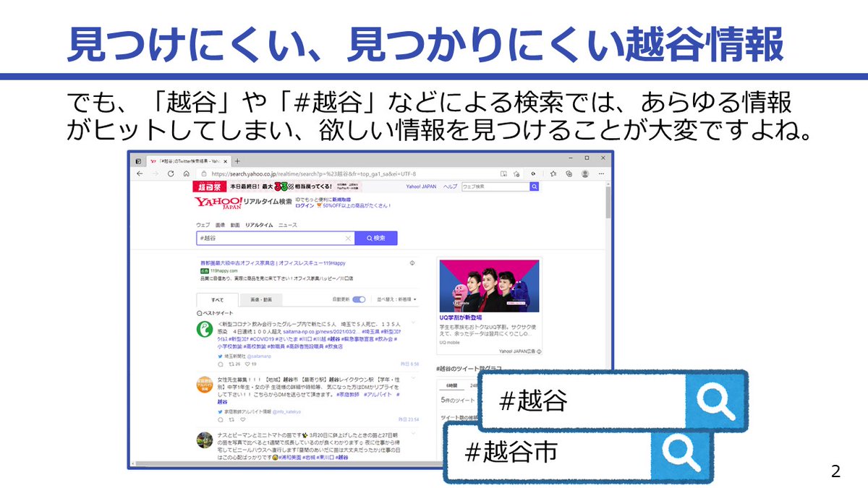Click the #浦和美園 hashtag link
Screen dimensions: 868x488
click(x=289, y=456)
